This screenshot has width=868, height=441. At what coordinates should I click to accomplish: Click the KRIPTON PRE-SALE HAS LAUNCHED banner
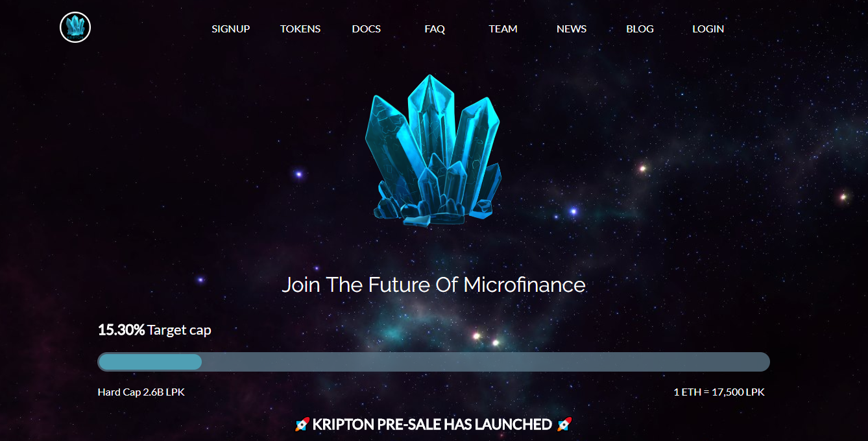click(x=433, y=425)
